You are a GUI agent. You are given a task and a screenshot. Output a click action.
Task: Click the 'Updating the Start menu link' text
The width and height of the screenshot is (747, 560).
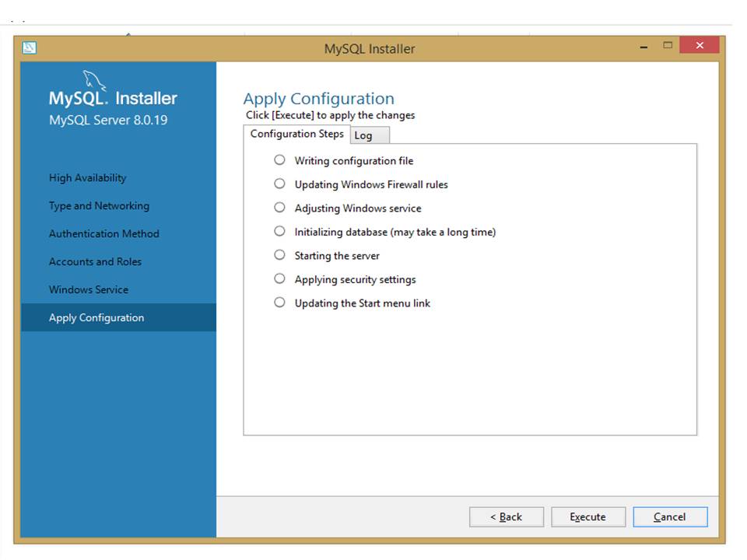pyautogui.click(x=362, y=303)
